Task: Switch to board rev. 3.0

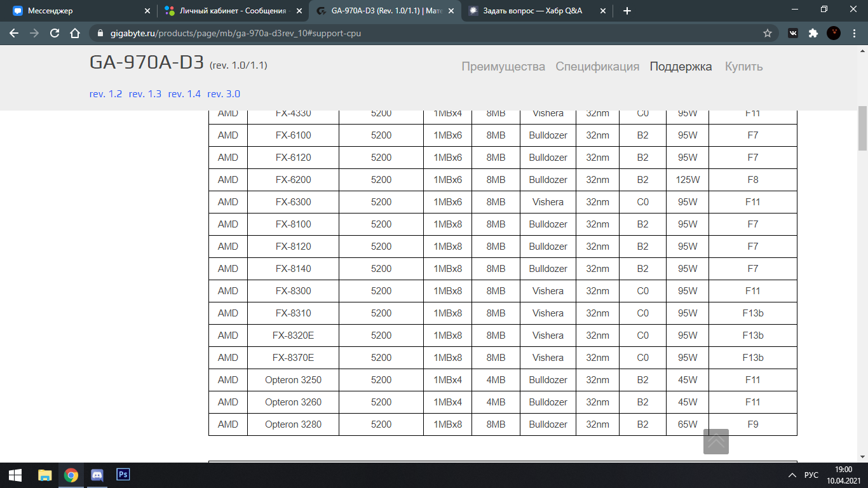Action: tap(224, 94)
